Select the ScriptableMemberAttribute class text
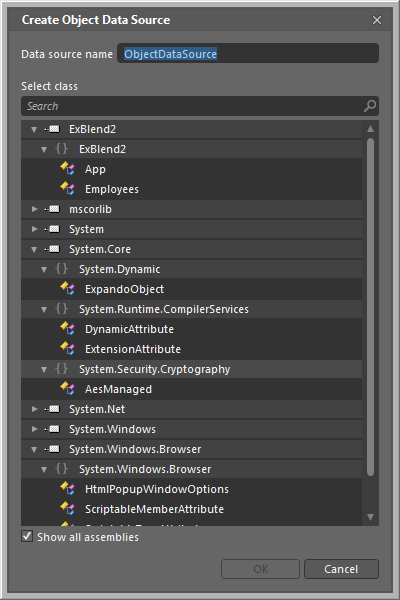 pos(154,509)
